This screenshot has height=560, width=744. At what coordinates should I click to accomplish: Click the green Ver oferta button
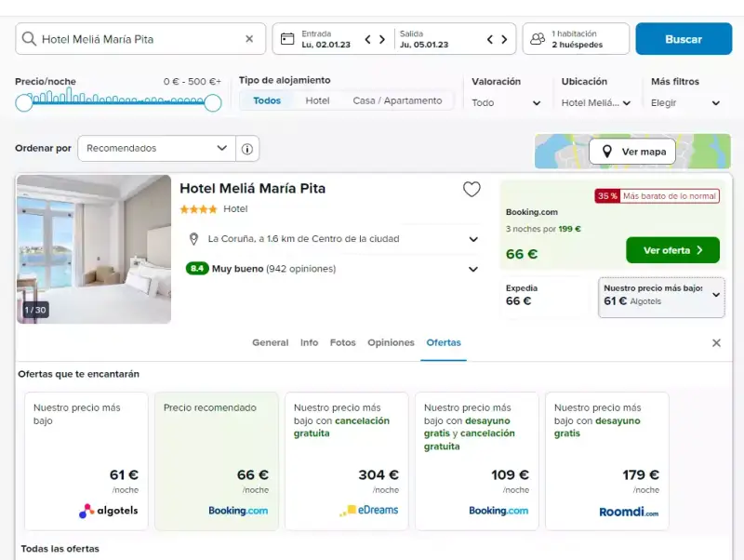pyautogui.click(x=672, y=250)
